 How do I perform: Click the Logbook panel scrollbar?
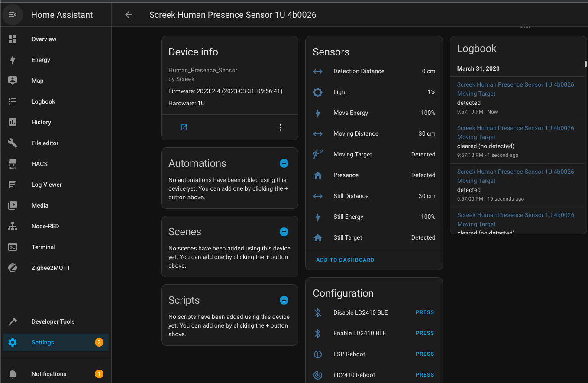pyautogui.click(x=585, y=64)
